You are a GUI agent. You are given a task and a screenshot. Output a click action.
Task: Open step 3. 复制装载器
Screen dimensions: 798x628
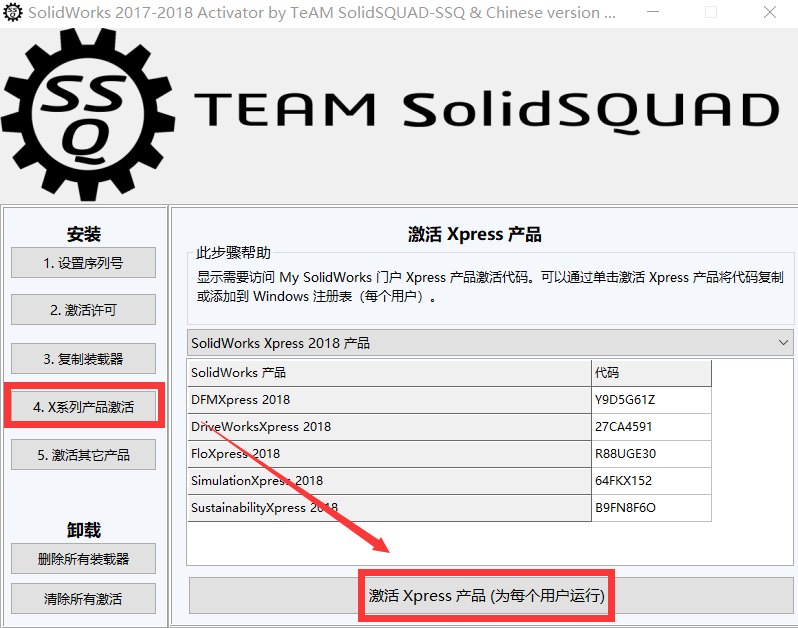point(83,359)
